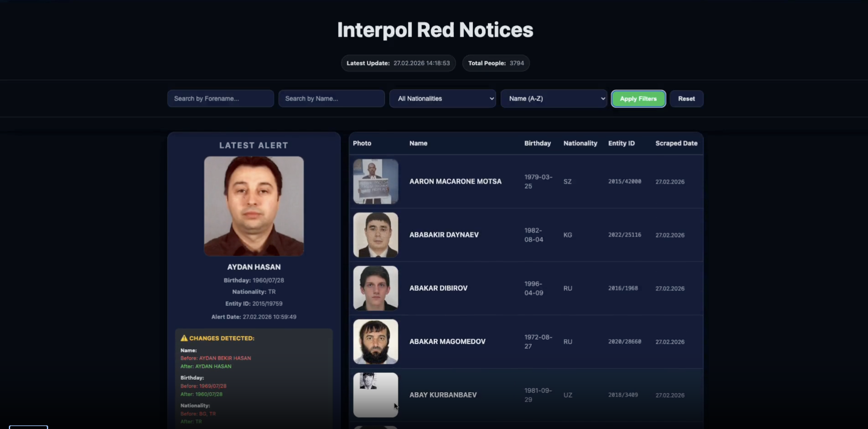Click nationality SZ in Aaron Motsa's row
The height and width of the screenshot is (429, 868).
[x=567, y=182]
